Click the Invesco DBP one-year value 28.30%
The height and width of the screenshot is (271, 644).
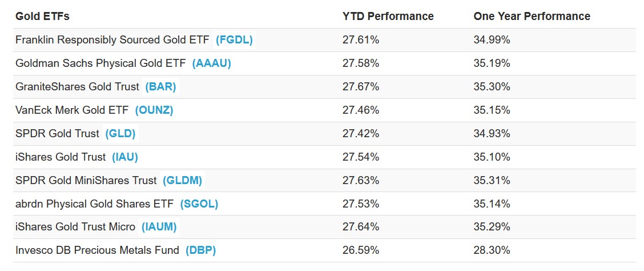(x=492, y=250)
